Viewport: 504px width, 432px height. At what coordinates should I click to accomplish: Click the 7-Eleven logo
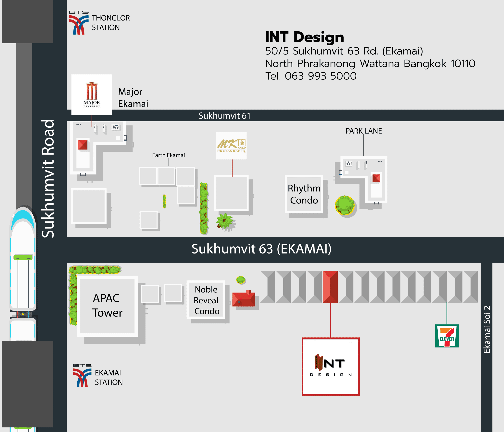click(447, 336)
